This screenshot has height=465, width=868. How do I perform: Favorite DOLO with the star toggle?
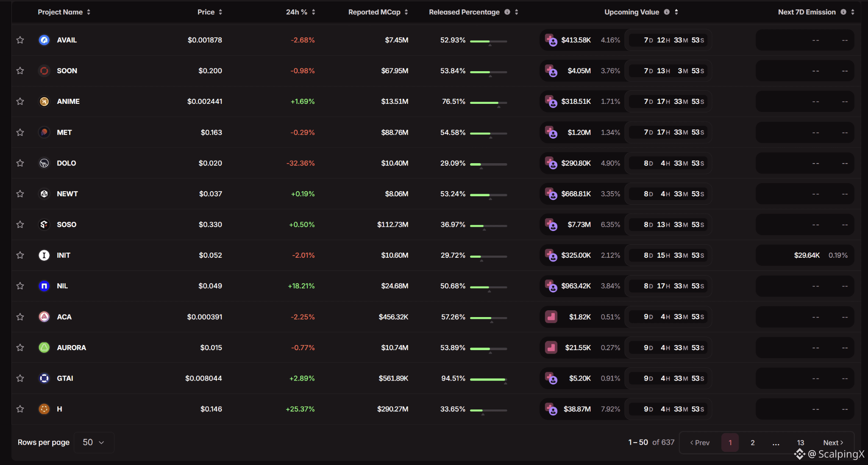[20, 163]
